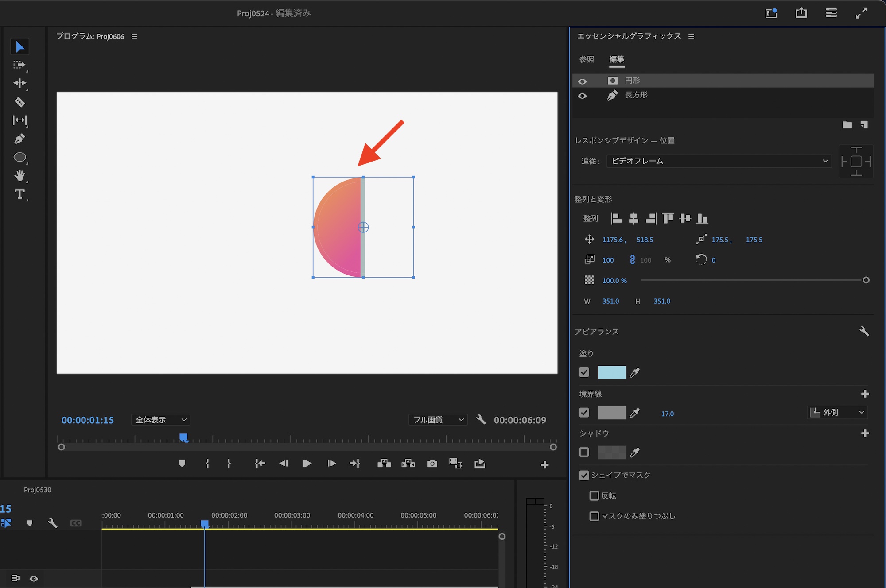886x588 pixels.
Task: Align shape horizontally to center
Action: point(633,218)
